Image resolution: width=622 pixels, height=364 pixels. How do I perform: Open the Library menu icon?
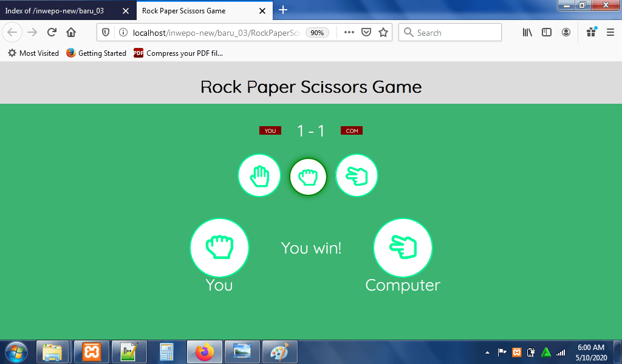pyautogui.click(x=527, y=33)
